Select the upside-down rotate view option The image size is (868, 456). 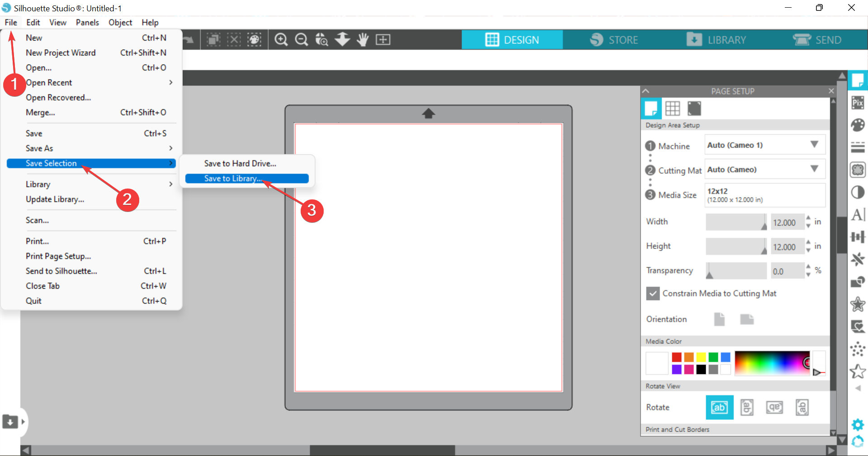click(x=774, y=407)
